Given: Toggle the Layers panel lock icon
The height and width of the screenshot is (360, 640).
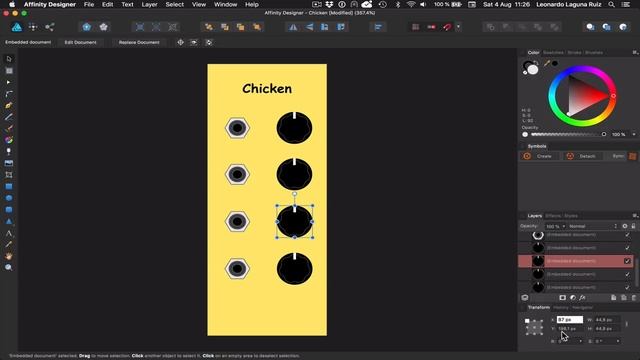Looking at the screenshot, I should [633, 226].
